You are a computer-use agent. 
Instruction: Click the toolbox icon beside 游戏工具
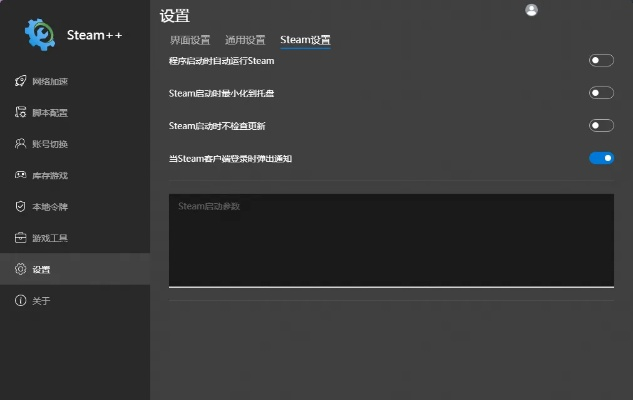[20, 237]
